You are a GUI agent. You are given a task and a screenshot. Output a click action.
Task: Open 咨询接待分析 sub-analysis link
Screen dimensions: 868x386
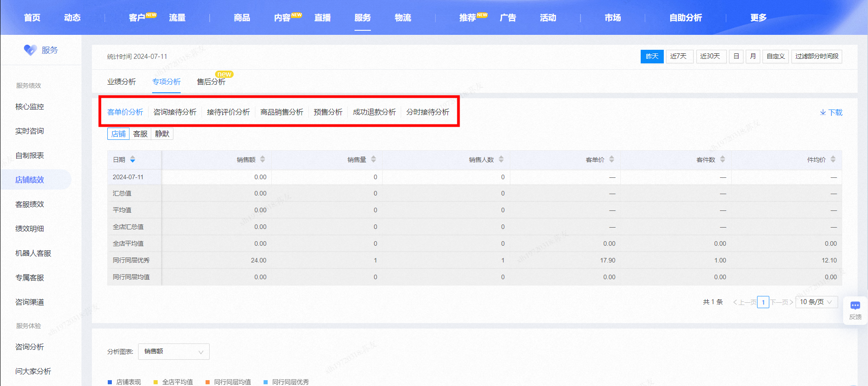click(x=175, y=112)
